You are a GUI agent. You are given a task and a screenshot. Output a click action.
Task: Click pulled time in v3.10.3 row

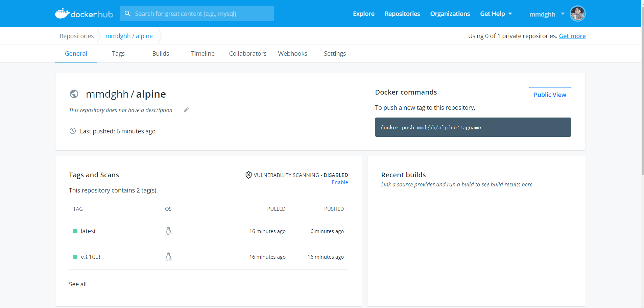coord(267,257)
